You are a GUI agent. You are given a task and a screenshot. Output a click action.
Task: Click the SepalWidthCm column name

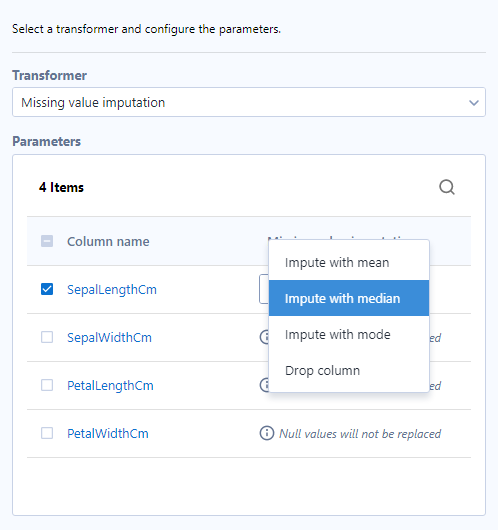[x=109, y=337]
